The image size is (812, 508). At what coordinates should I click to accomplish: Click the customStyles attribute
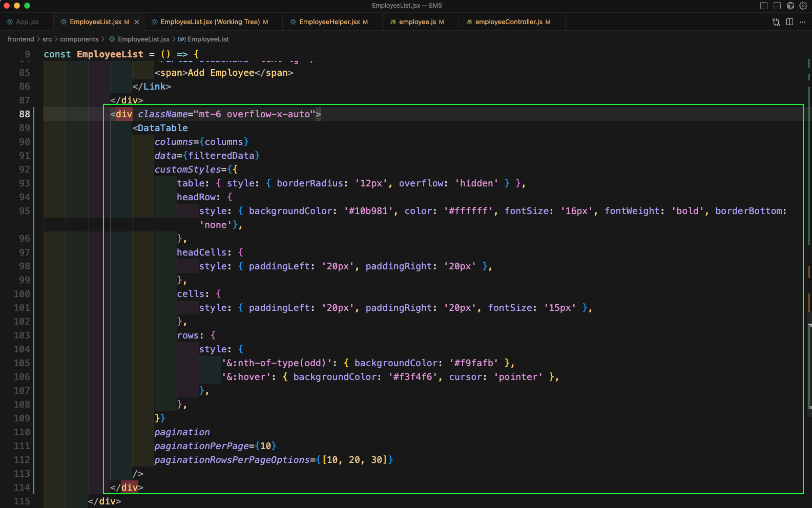[188, 170]
